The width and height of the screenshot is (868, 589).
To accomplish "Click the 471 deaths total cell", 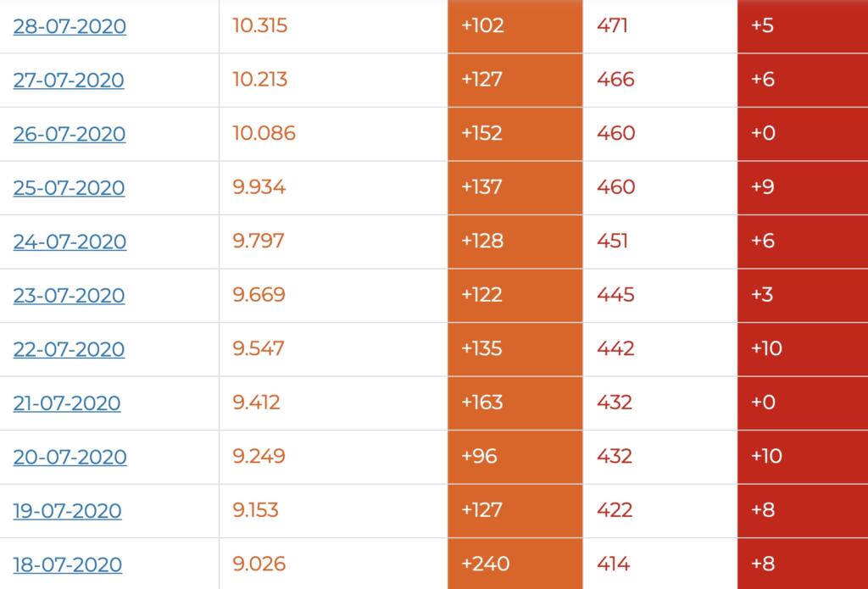I will pos(612,25).
